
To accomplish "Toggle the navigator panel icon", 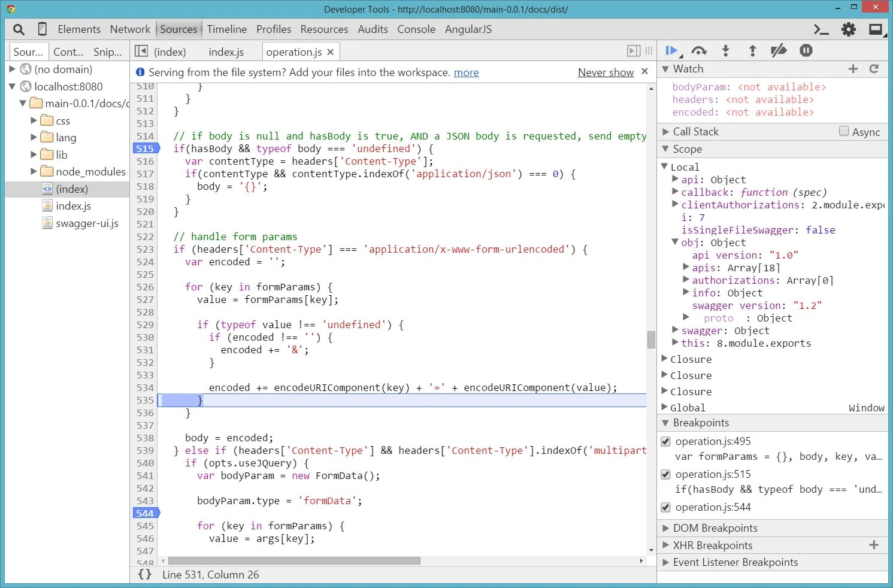I will (x=141, y=51).
